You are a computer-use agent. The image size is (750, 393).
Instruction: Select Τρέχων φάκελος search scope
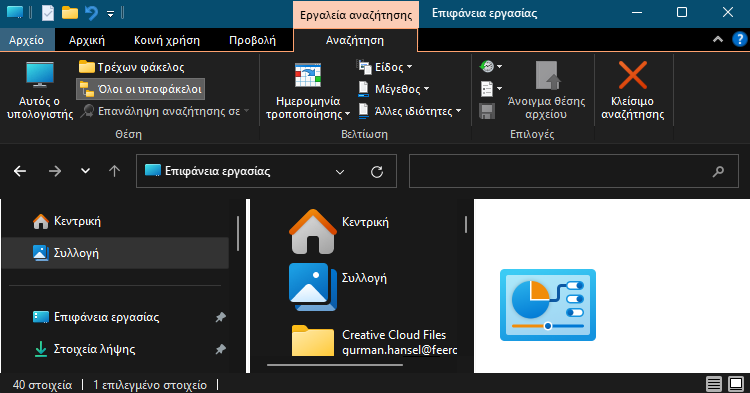(x=132, y=67)
